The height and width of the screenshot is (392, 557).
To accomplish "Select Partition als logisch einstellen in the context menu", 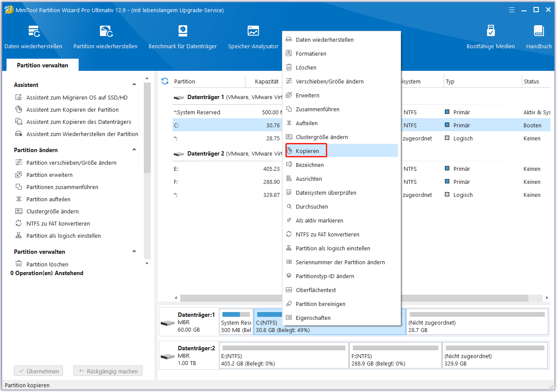I will 341,249.
